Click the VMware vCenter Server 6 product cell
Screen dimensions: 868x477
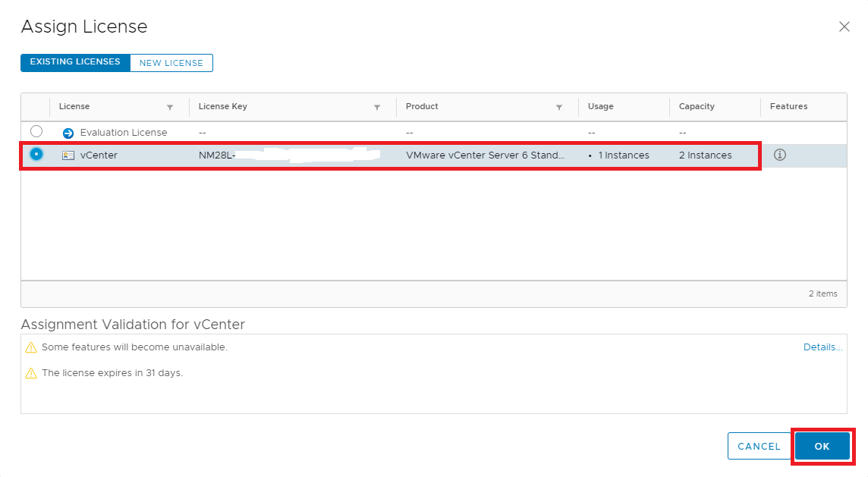(485, 155)
